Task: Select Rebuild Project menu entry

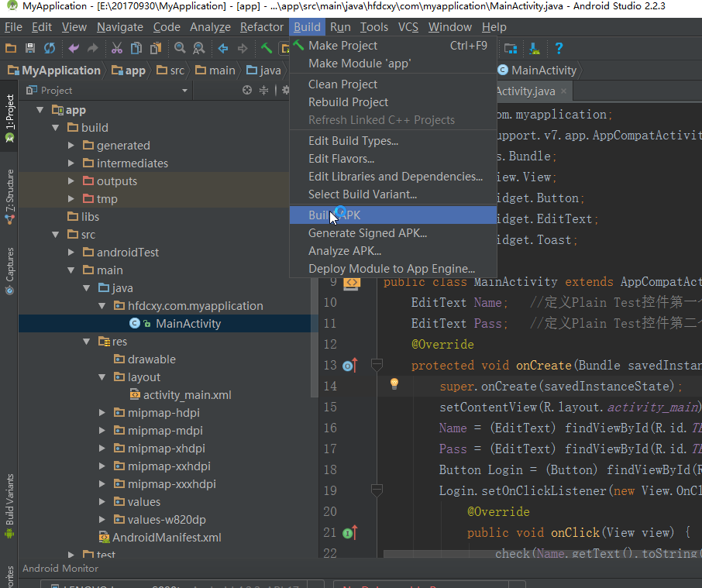Action: click(393, 102)
